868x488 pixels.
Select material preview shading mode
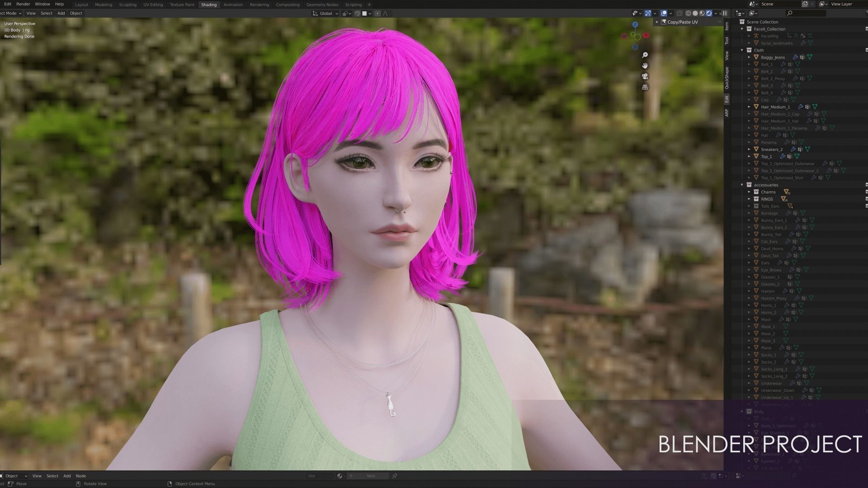[702, 13]
